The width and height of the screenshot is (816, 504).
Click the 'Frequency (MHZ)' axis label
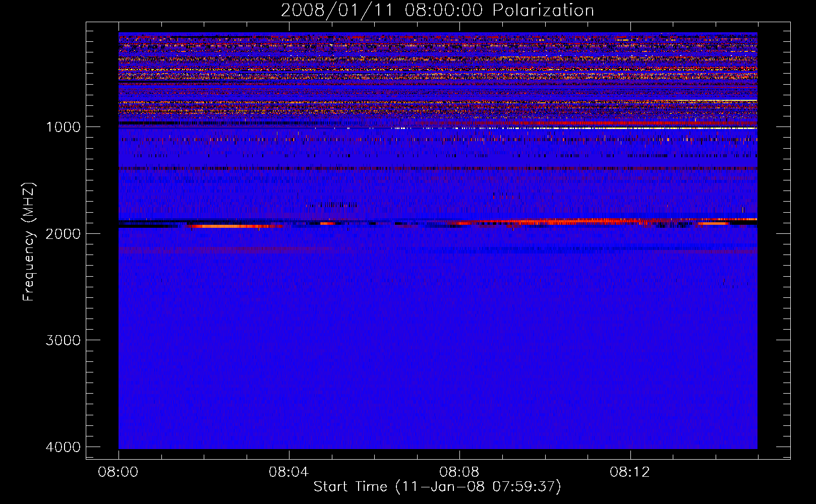[29, 242]
